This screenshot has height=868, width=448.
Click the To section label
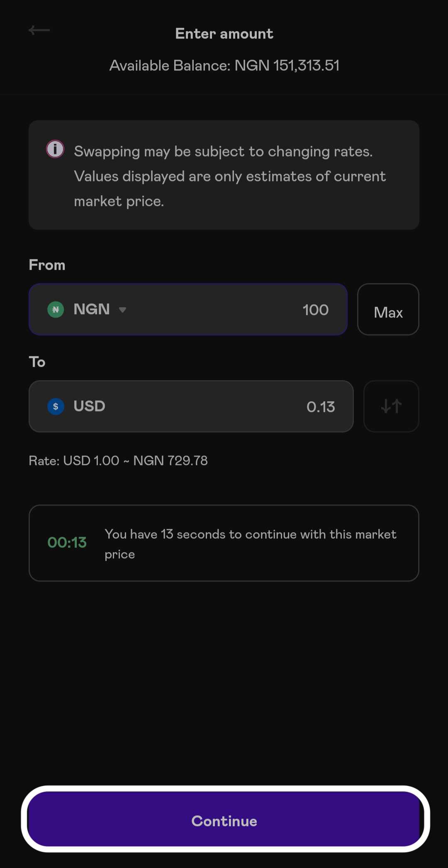tap(37, 362)
